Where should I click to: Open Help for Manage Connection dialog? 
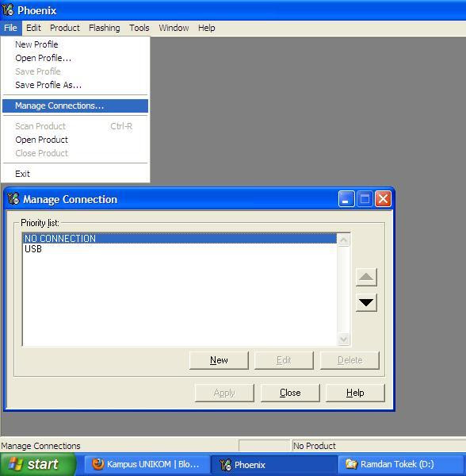click(x=355, y=393)
